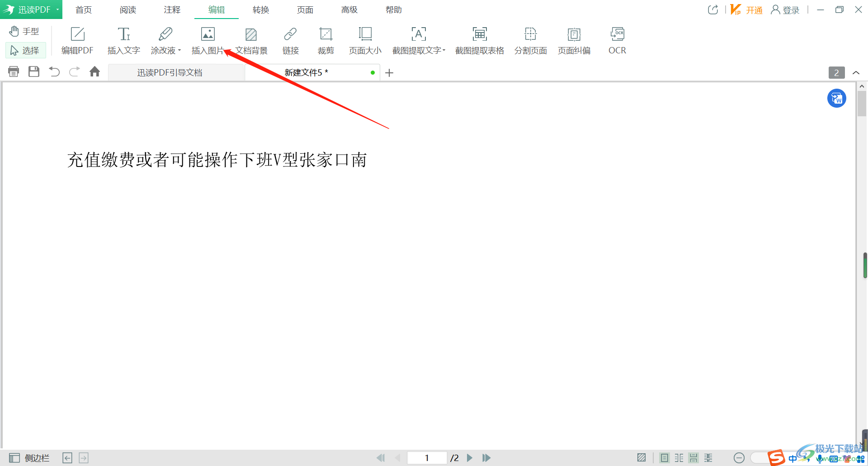The height and width of the screenshot is (466, 868).
Task: Open the 转换 menu tab
Action: [261, 10]
